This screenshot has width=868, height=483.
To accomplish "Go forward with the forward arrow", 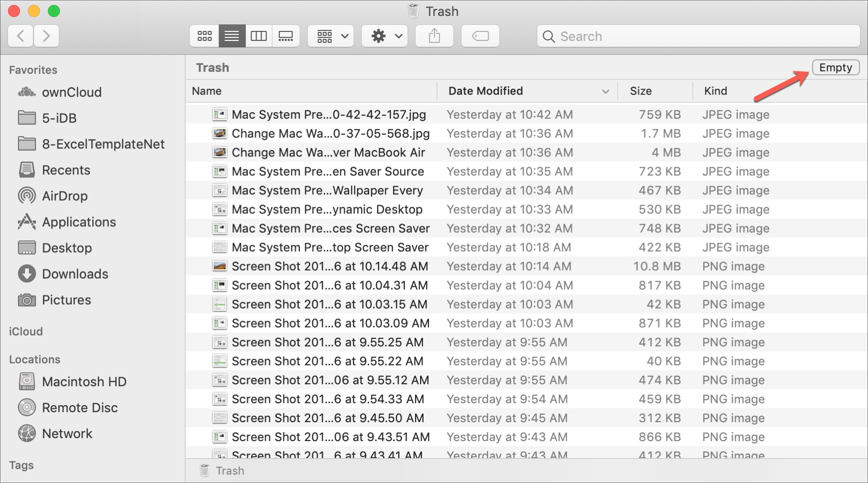I will 46,36.
